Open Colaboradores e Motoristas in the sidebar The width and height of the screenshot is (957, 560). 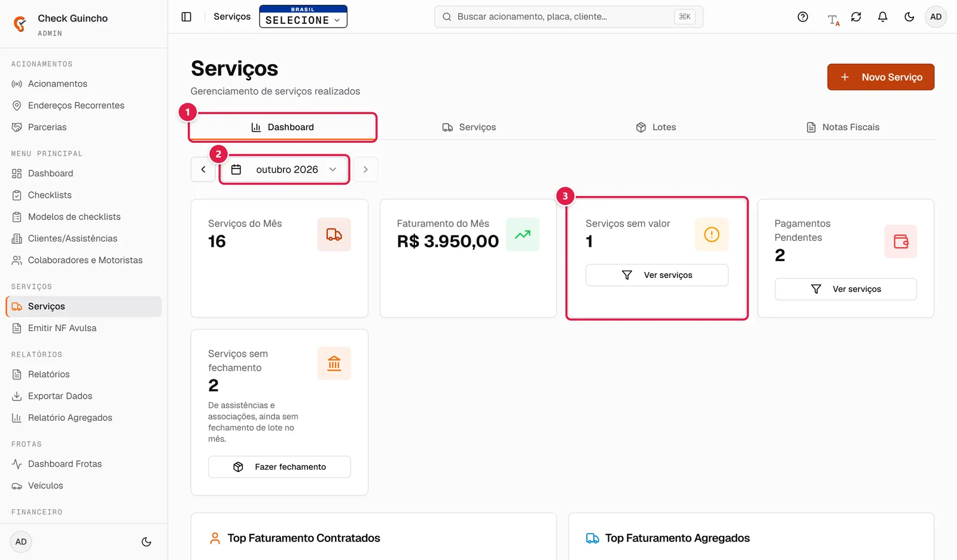[84, 260]
